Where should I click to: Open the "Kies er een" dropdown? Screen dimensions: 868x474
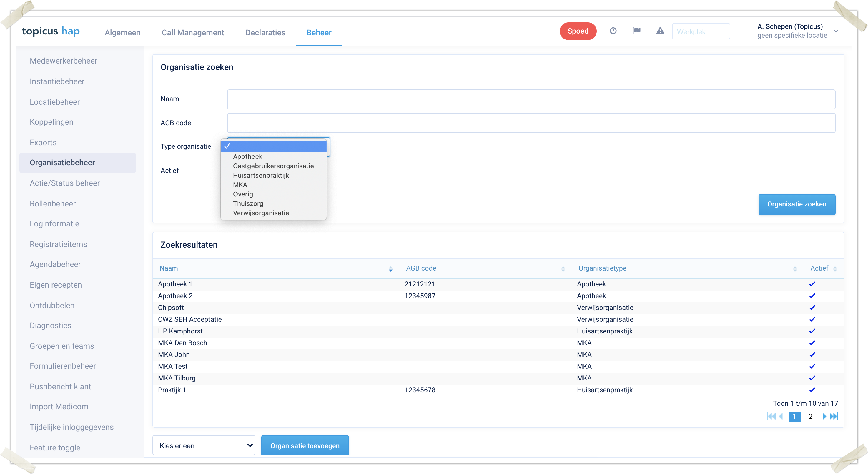click(x=204, y=445)
